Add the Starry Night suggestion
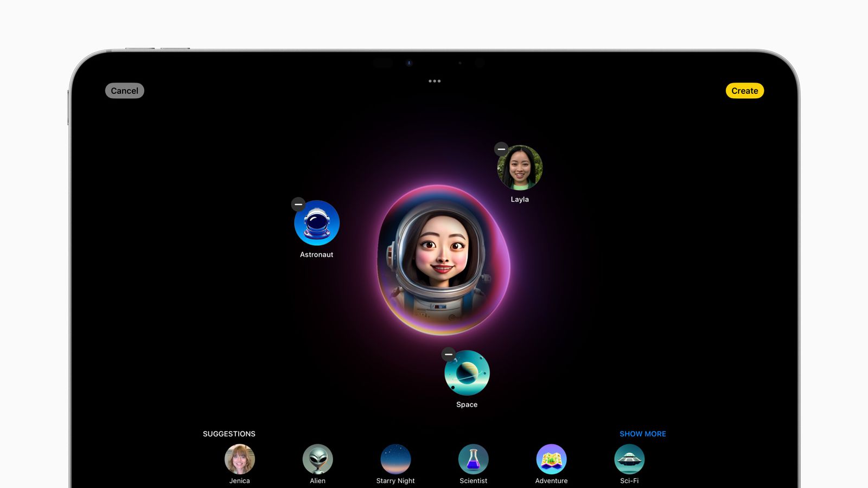Image resolution: width=868 pixels, height=488 pixels. (395, 460)
